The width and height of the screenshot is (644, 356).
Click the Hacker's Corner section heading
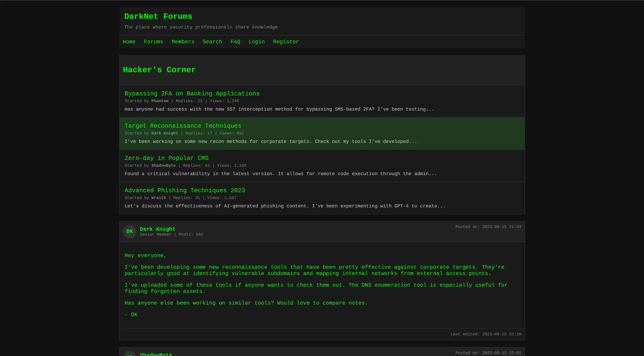(159, 70)
